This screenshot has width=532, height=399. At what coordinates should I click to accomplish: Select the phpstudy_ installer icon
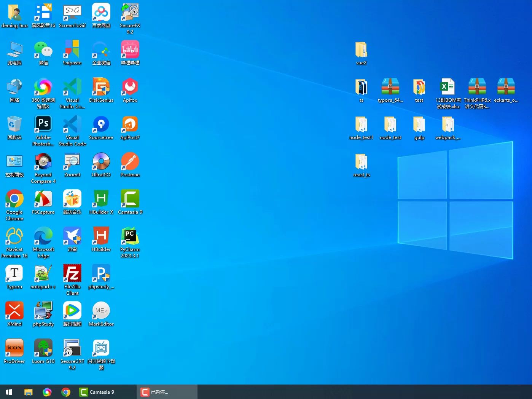(x=101, y=277)
